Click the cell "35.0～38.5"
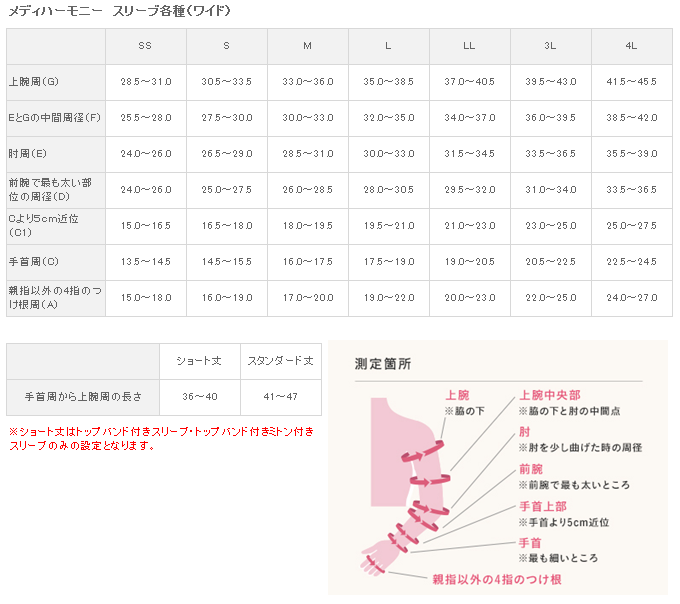The width and height of the screenshot is (680, 604). (x=389, y=82)
